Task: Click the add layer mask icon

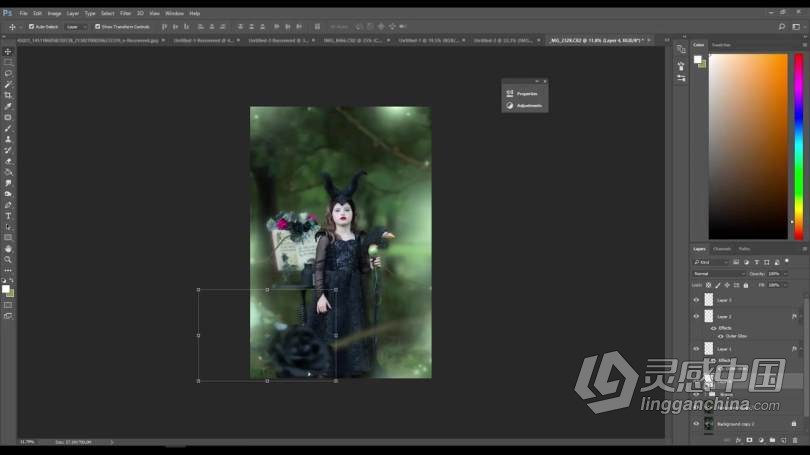Action: [750, 441]
